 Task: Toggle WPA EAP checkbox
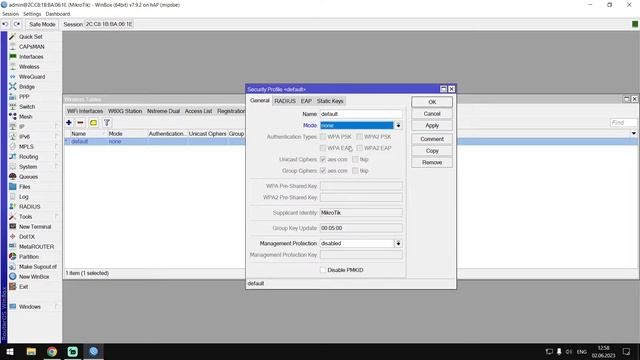323,148
